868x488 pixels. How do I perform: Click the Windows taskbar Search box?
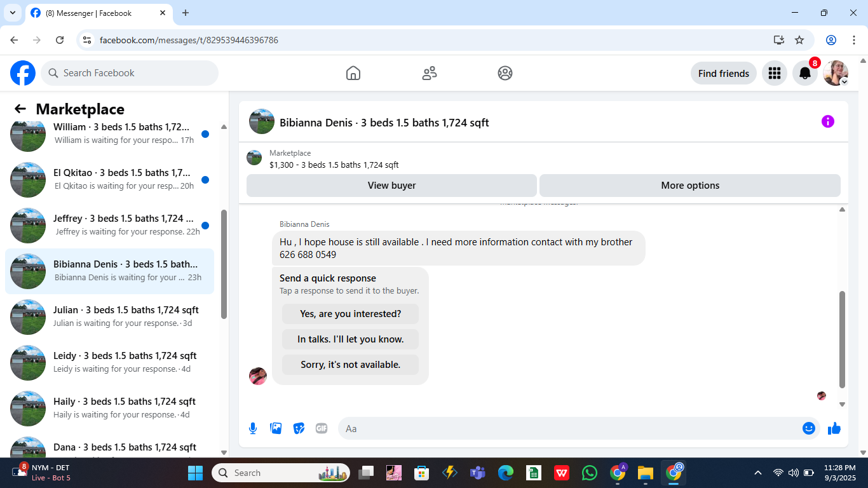281,473
